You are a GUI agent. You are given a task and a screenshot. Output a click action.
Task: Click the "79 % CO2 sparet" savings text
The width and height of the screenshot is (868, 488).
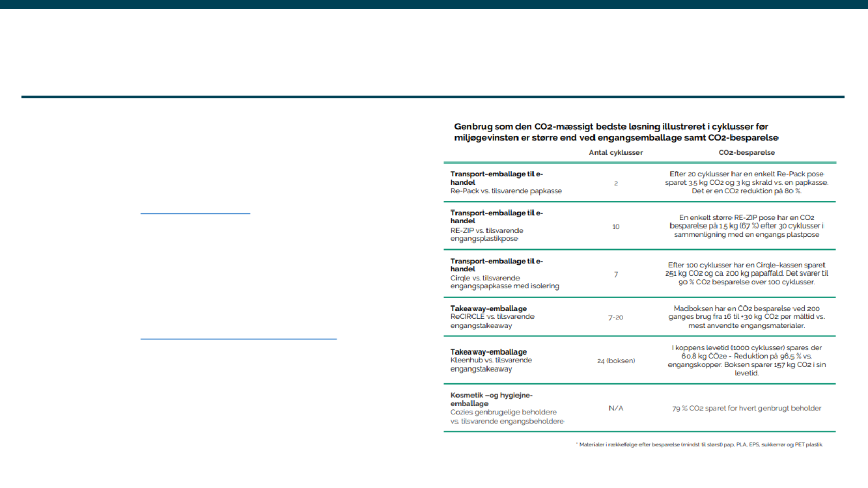point(746,409)
